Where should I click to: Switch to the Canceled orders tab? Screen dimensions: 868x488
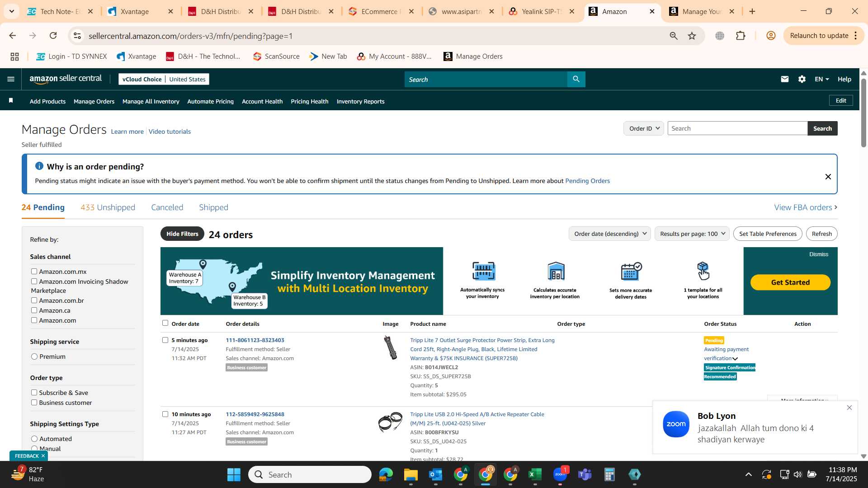point(167,207)
